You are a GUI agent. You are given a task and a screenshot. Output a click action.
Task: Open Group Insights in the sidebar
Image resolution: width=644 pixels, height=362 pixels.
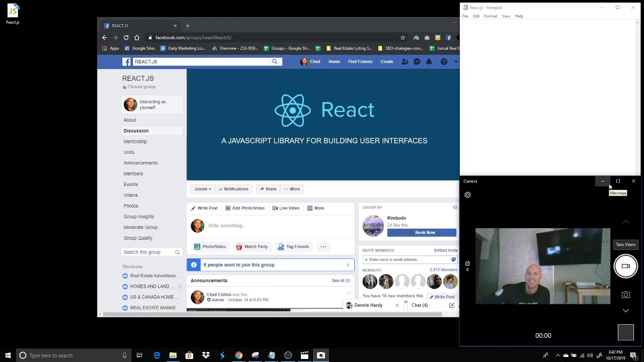point(138,217)
